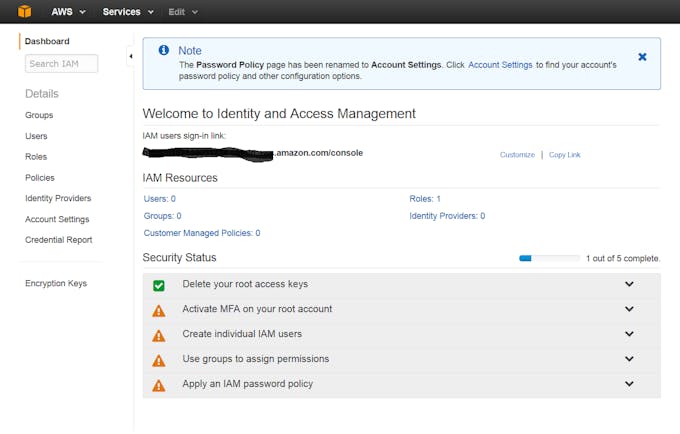Click warning icon beside Create individual IAM users

coord(159,336)
